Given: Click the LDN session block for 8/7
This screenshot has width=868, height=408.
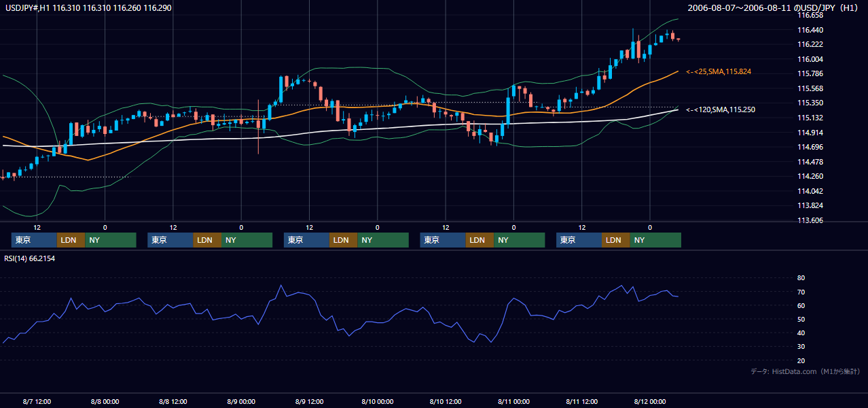Looking at the screenshot, I should 71,240.
